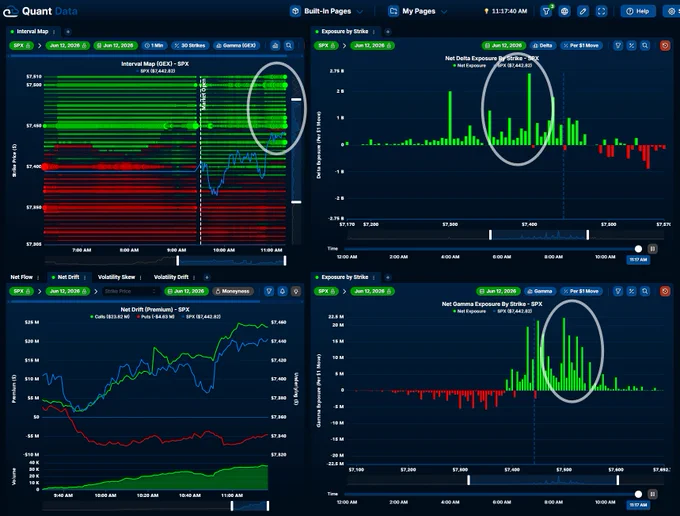
Task: Click bell alert icon in Net Drift toolbar
Action: point(282,291)
